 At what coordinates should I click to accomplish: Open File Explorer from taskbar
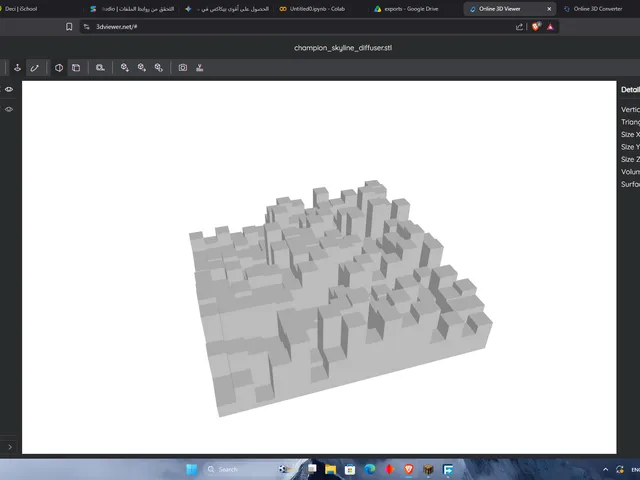(331, 469)
